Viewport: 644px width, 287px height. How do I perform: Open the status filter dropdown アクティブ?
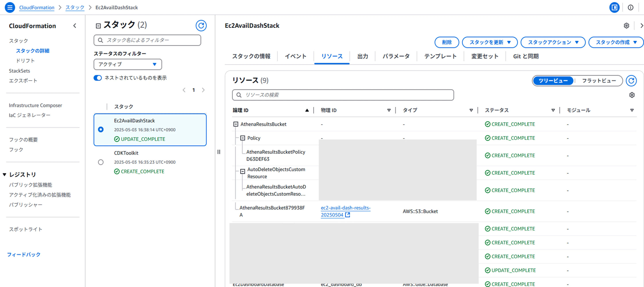click(x=128, y=64)
